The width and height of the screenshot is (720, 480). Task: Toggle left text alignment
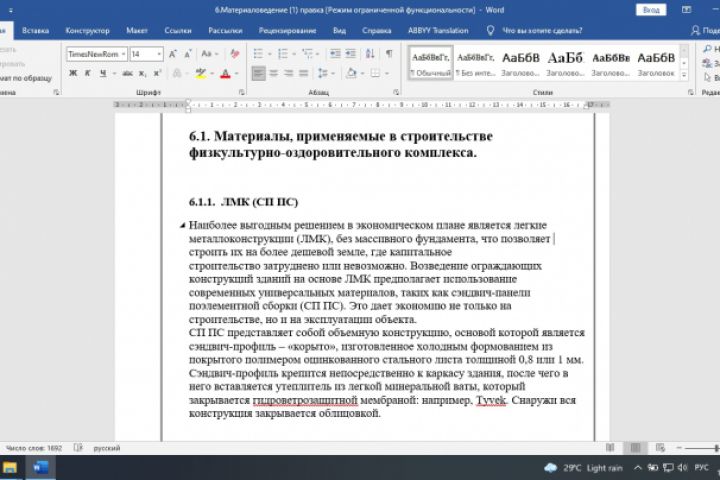pyautogui.click(x=259, y=73)
